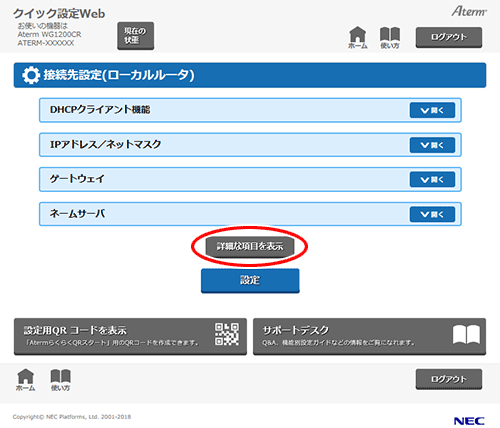Open the top 使い方 manual book icon

(390, 37)
